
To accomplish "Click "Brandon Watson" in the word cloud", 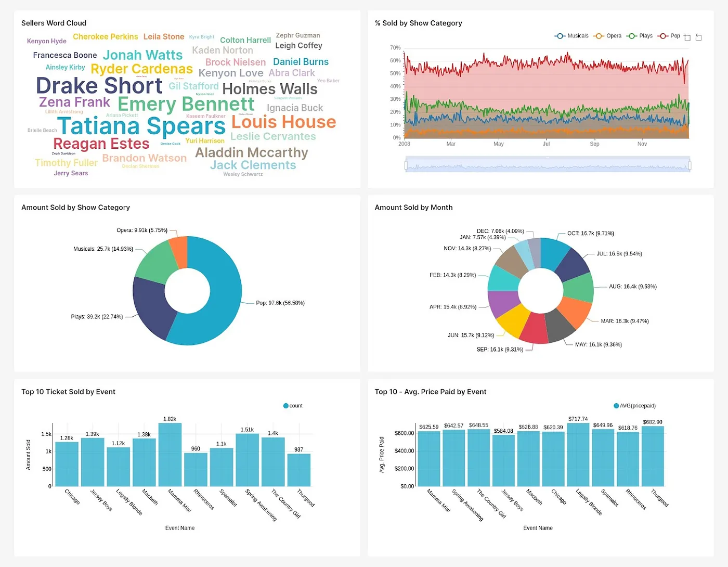I will click(x=145, y=158).
